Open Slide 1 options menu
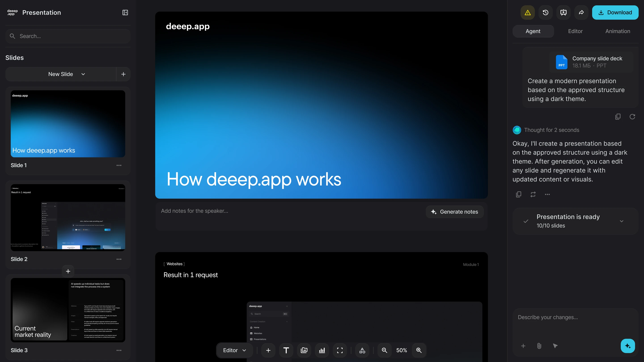Screen dimensions: 644x362 (119, 165)
